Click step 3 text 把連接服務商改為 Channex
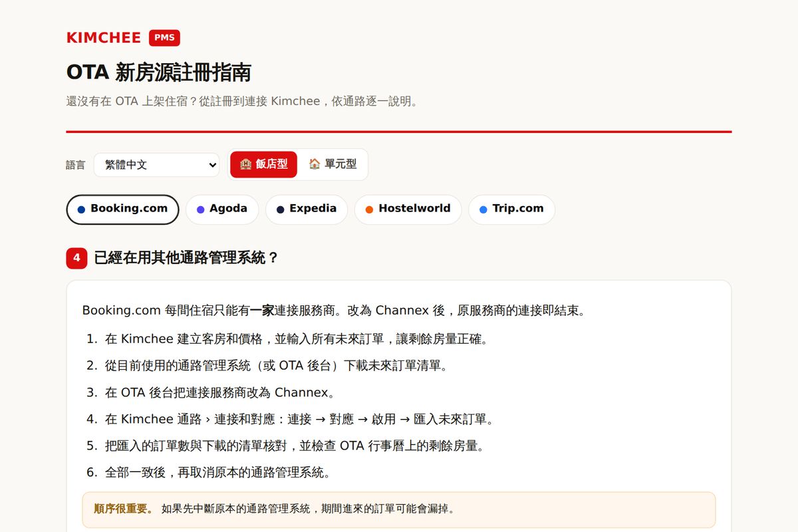This screenshot has width=798, height=532. point(220,392)
